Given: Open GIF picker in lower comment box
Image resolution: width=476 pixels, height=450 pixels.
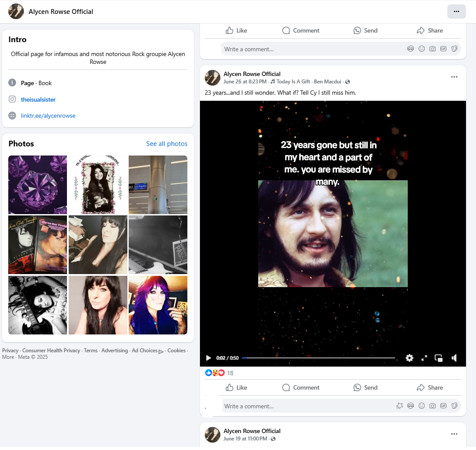Looking at the screenshot, I should (443, 406).
